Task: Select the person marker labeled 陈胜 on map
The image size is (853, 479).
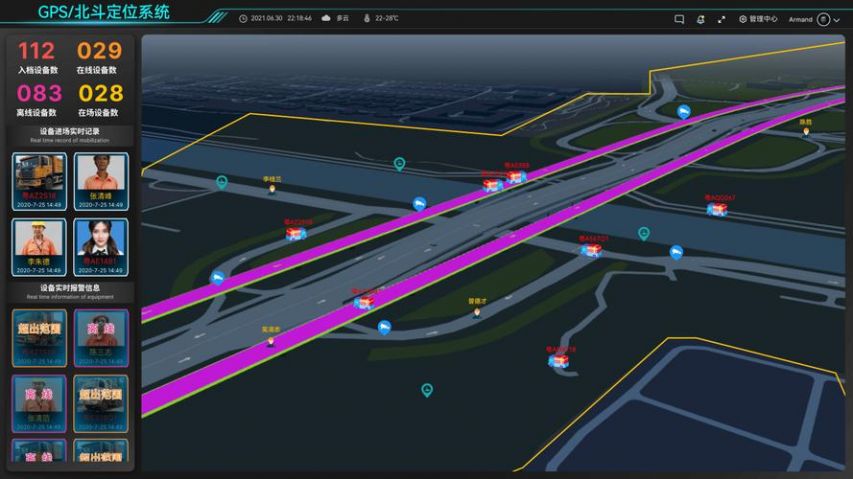Action: coord(806,131)
